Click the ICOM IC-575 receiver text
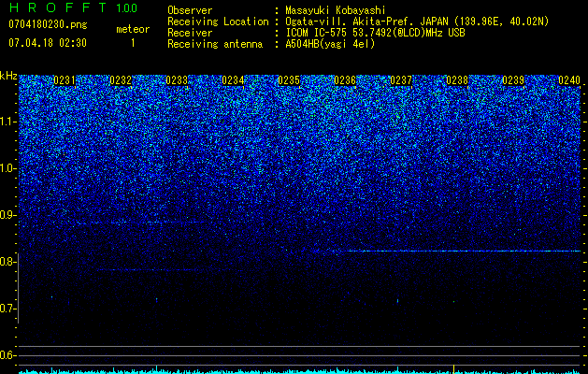Image resolution: width=588 pixels, height=374 pixels. (375, 33)
